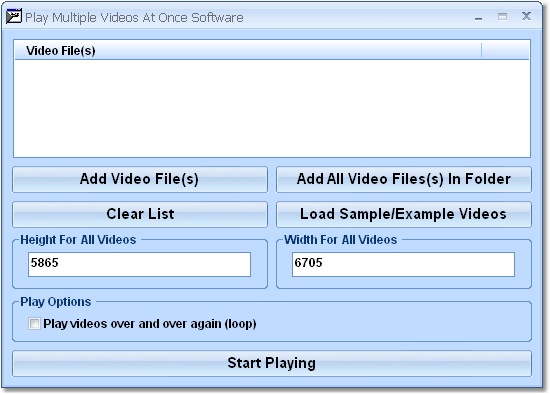Click Add All Video Files(s) In Folder
The height and width of the screenshot is (395, 550).
pyautogui.click(x=404, y=179)
